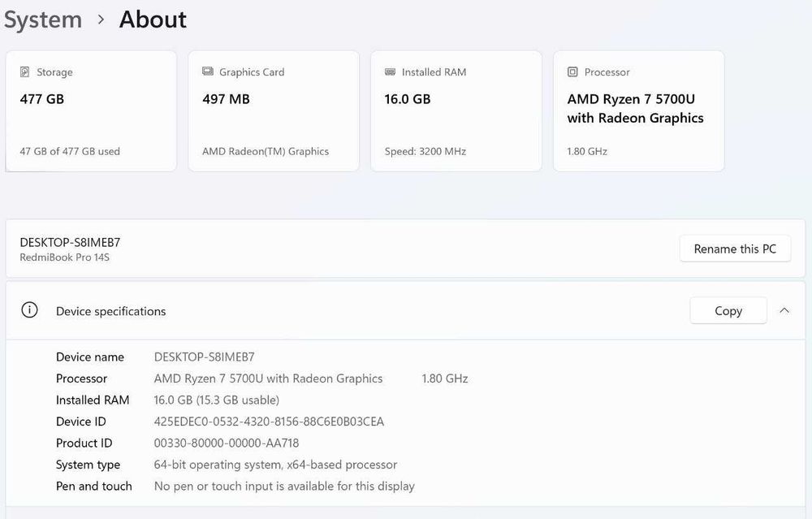Click the DESKTOP-S8IMEB7 PC name header
The image size is (812, 519).
pyautogui.click(x=70, y=242)
